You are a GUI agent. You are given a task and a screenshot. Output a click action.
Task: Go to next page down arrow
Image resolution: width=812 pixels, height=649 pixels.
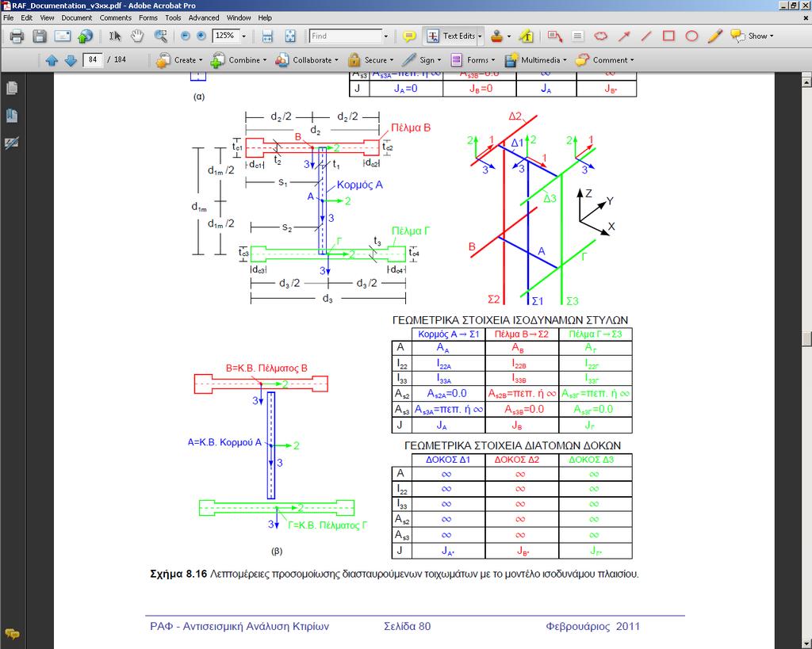point(71,60)
